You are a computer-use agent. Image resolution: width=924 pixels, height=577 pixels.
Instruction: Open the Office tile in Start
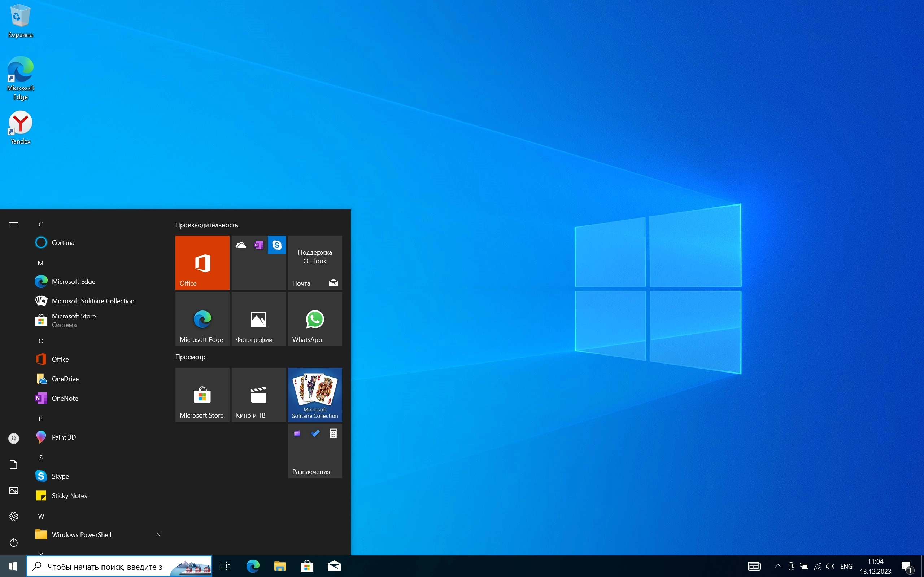(202, 263)
